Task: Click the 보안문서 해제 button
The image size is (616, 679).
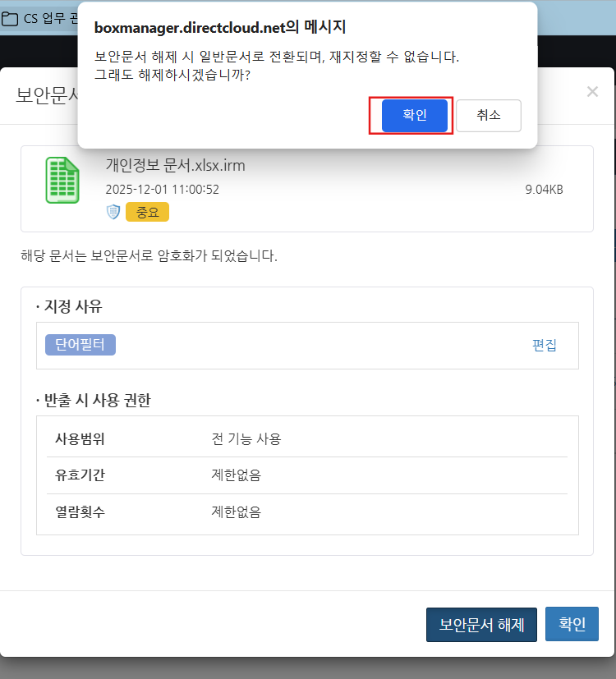Action: pos(481,624)
